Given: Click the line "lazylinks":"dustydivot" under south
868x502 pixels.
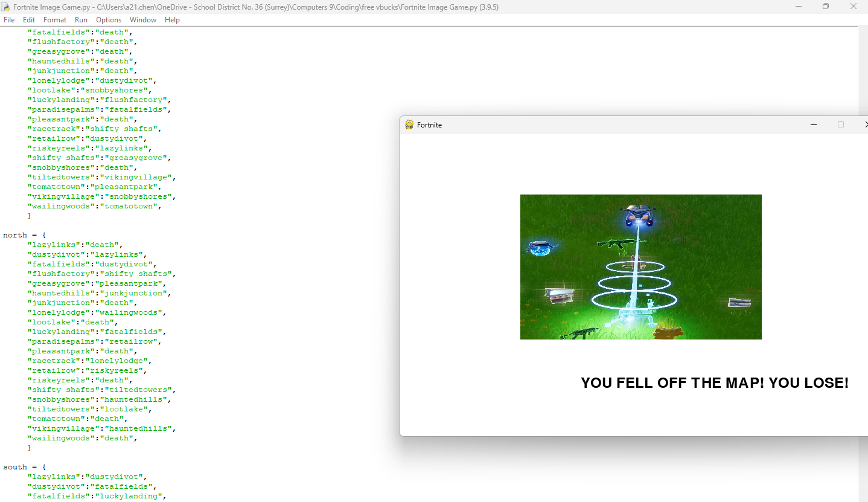Looking at the screenshot, I should pos(87,477).
